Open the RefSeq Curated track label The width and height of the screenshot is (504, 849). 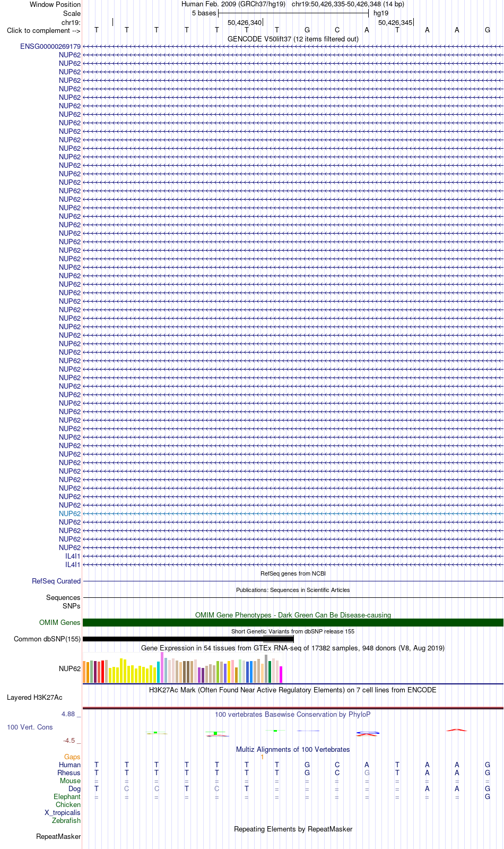click(56, 581)
